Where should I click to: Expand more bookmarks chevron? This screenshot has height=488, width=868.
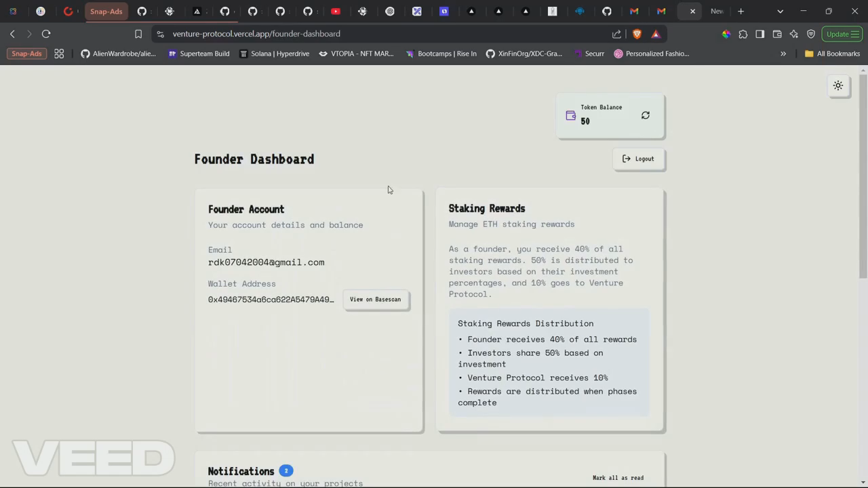pos(783,54)
